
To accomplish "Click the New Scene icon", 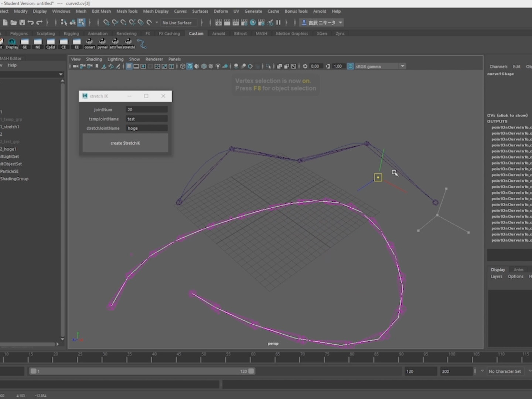I will (x=5, y=23).
